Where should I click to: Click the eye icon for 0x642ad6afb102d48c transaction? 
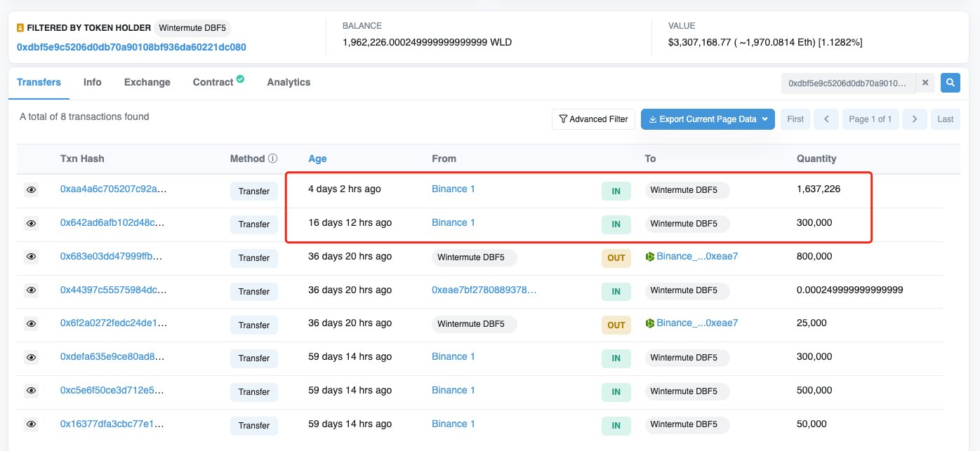[32, 223]
